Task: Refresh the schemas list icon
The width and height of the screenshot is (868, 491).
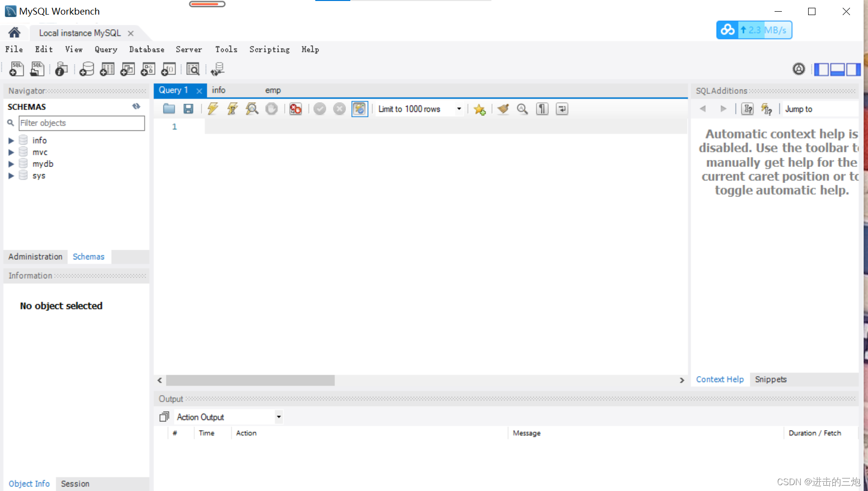Action: (x=136, y=106)
